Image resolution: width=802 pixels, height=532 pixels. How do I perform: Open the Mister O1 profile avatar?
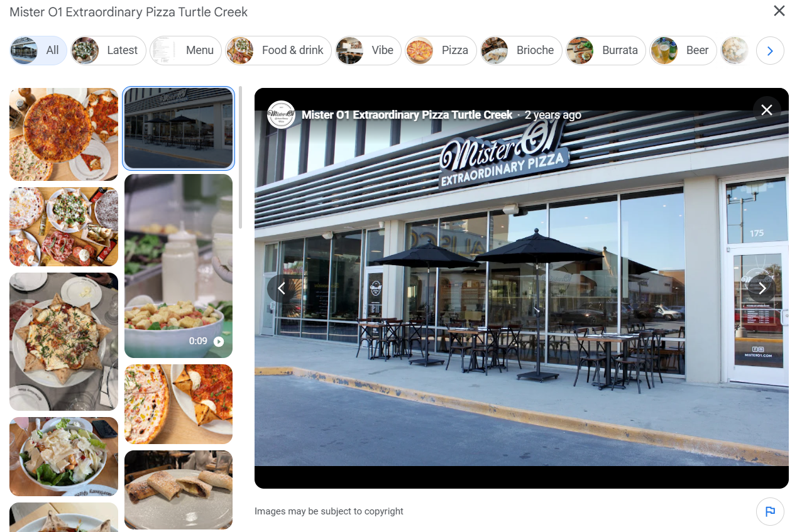(281, 114)
